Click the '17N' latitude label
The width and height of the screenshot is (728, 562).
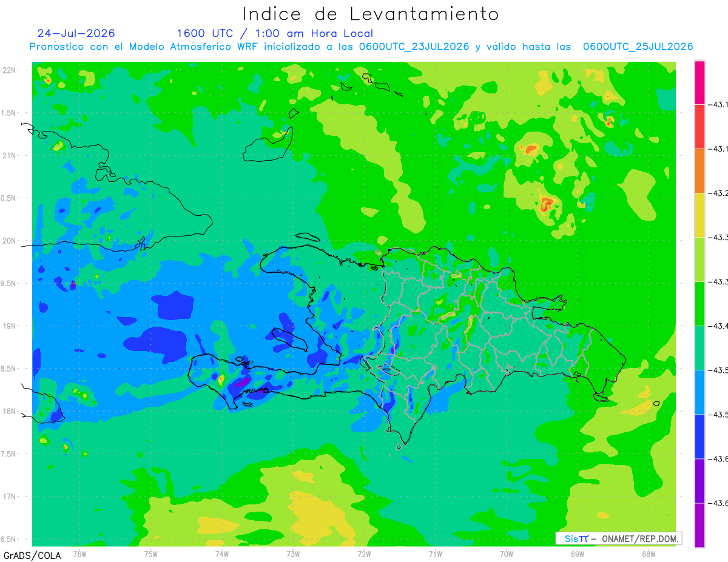[10, 497]
